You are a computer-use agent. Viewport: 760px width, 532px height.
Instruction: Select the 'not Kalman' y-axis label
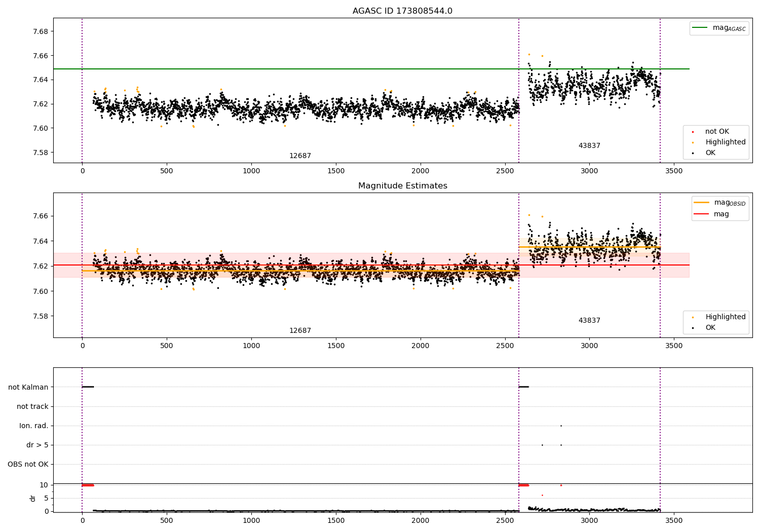pyautogui.click(x=28, y=387)
